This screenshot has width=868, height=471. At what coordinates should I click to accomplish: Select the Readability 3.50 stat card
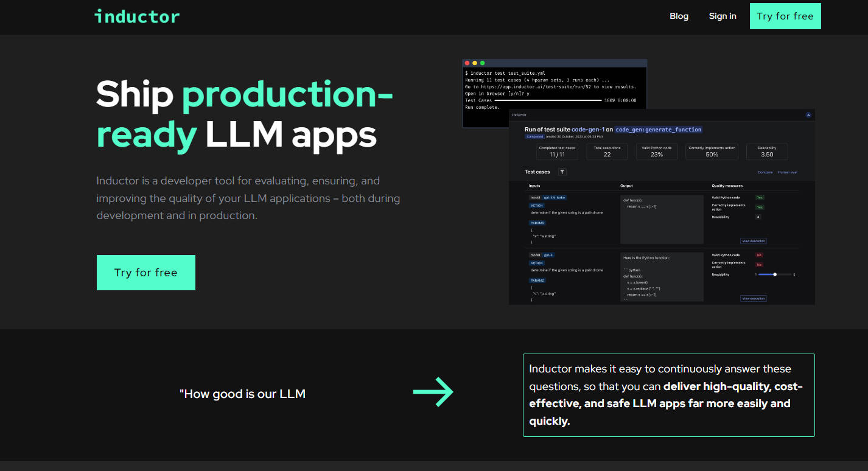[766, 152]
